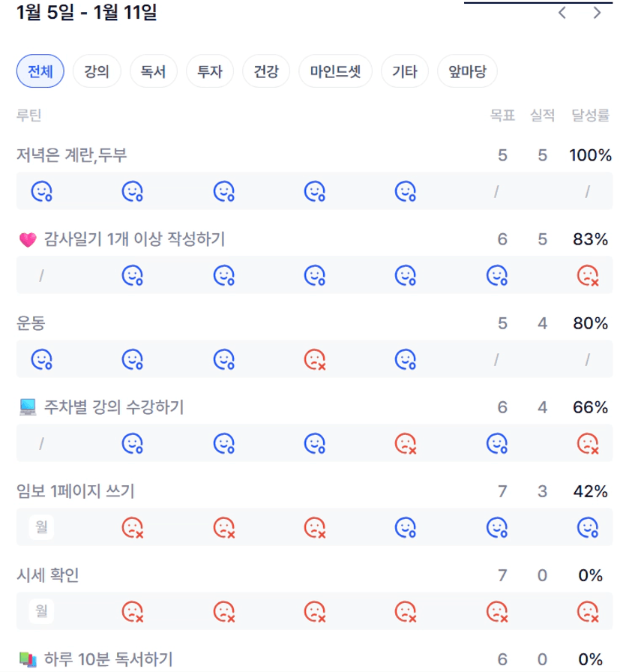Filter routines by the 투자 chip
Viewport: 620px width, 672px height.
(x=210, y=72)
